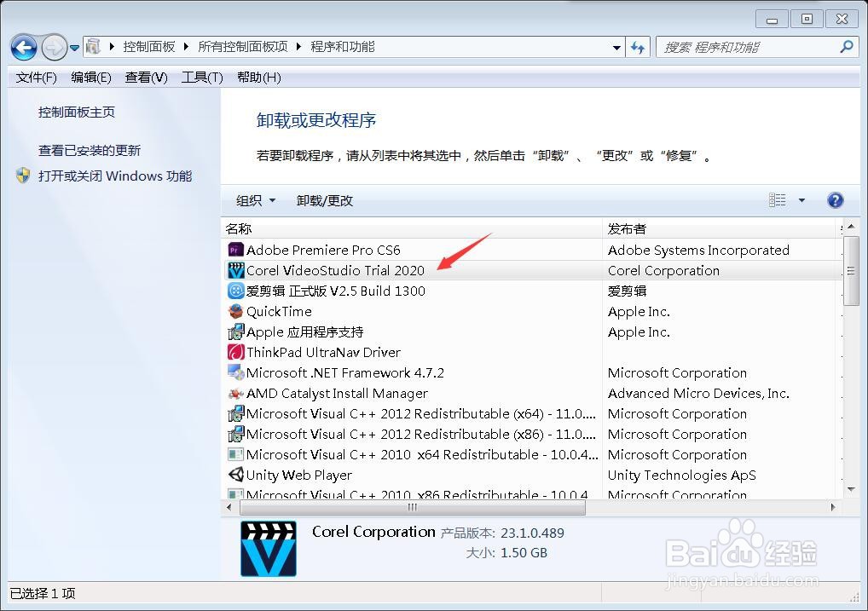The height and width of the screenshot is (611, 868).
Task: Select the 爱剪辑 正式版 program icon
Action: coord(236,291)
